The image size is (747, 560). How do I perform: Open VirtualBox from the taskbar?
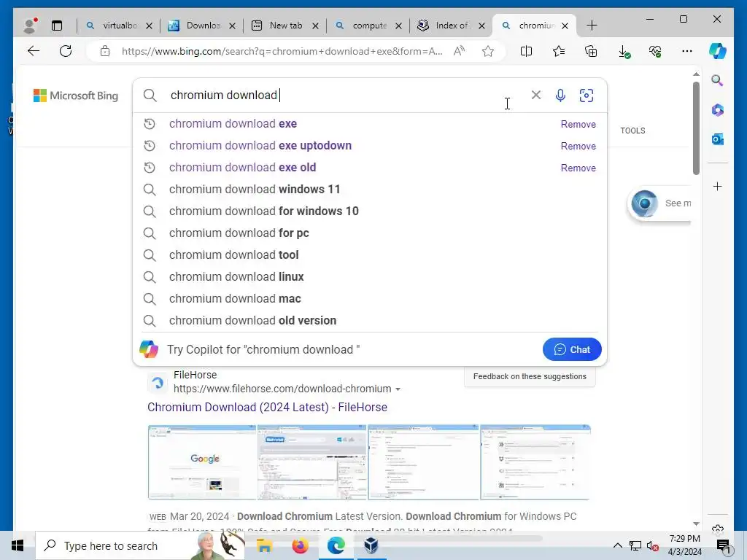coord(371,545)
